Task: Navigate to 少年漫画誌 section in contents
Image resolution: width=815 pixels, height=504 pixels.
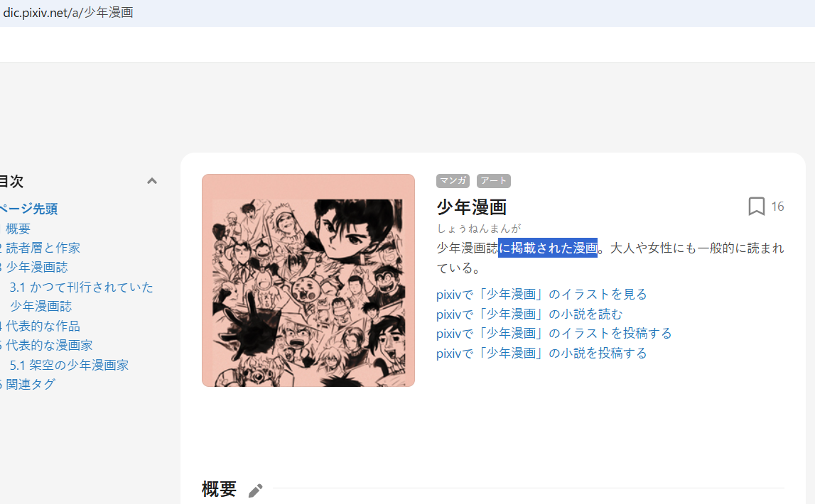Action: 36,268
